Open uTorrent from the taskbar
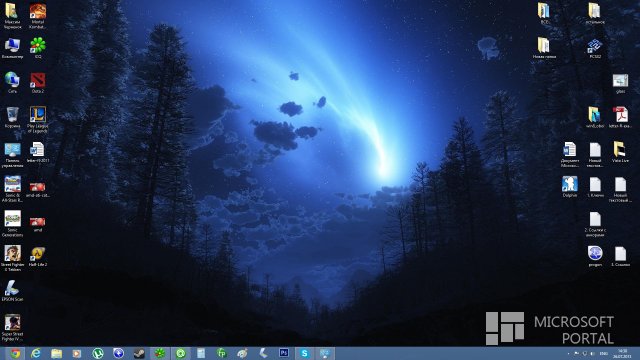The image size is (640, 360). (x=98, y=353)
